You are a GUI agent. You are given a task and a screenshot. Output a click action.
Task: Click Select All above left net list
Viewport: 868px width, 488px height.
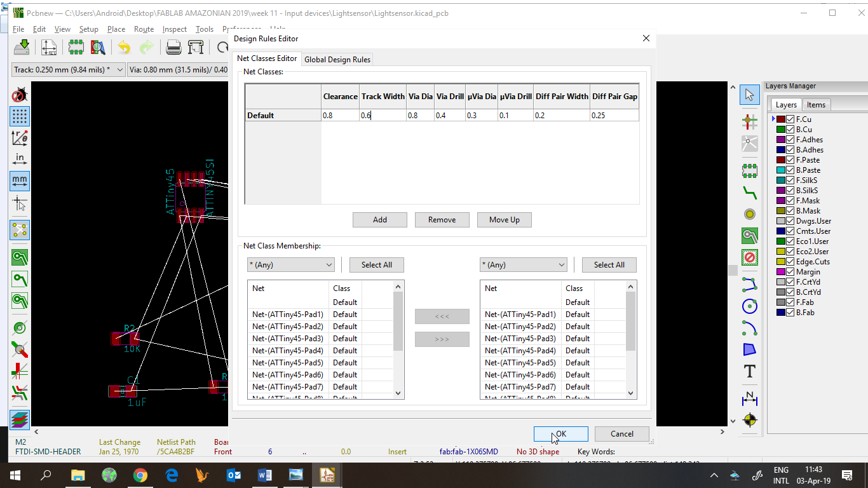click(x=377, y=265)
